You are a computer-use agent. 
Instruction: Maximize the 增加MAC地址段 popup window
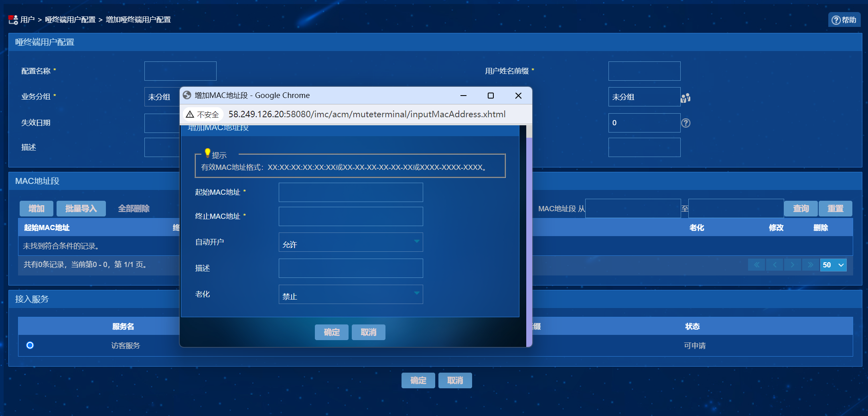(491, 96)
